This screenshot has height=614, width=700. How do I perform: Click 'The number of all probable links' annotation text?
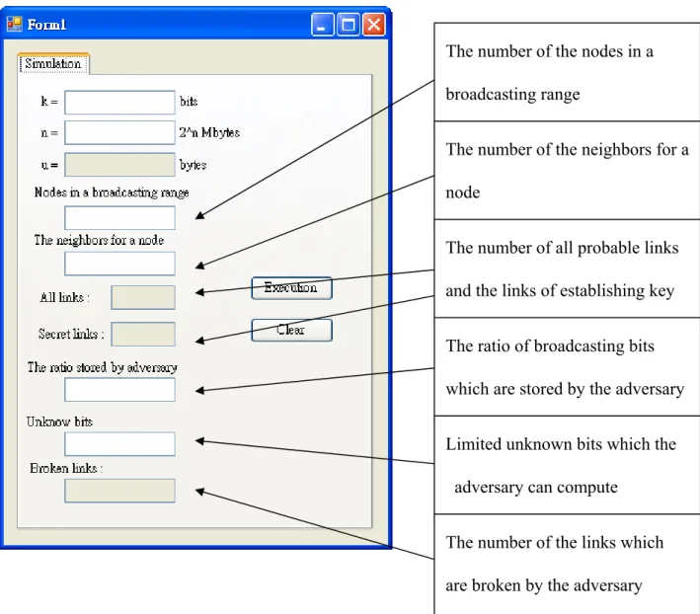click(x=562, y=248)
